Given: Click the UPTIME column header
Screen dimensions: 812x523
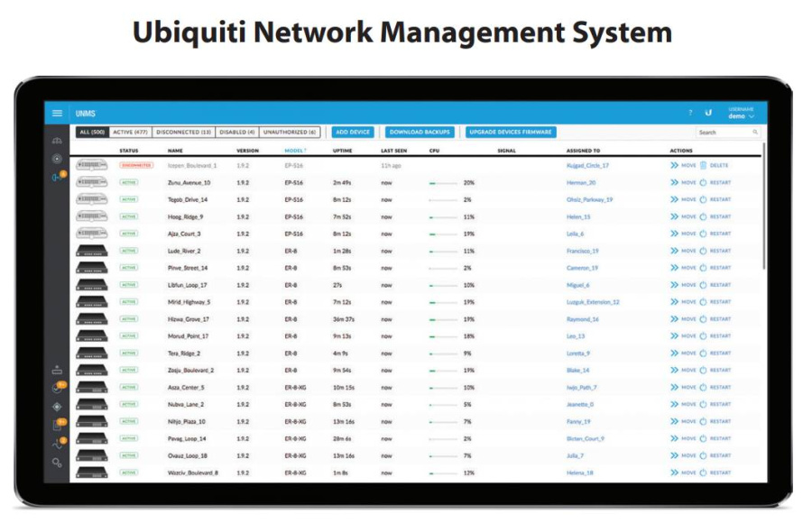Looking at the screenshot, I should 342,151.
